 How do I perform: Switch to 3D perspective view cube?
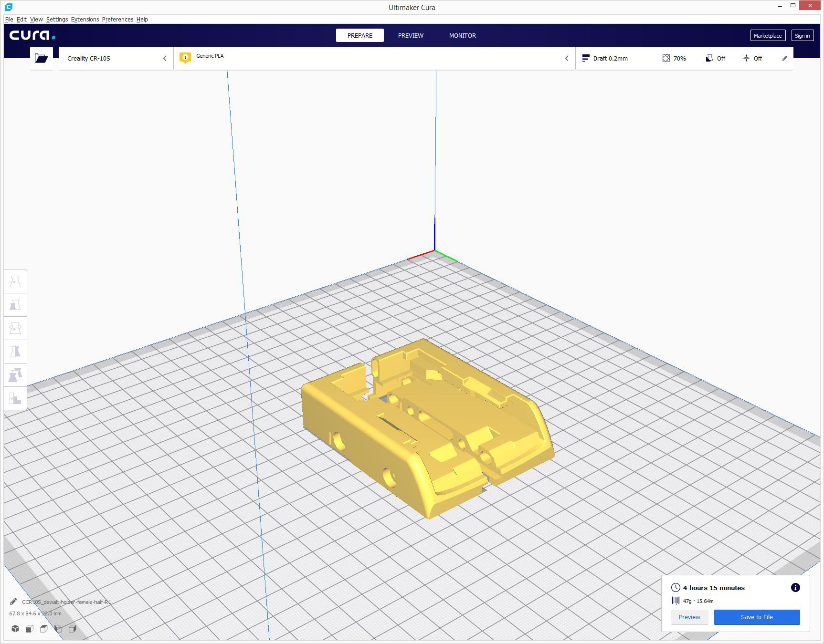pyautogui.click(x=15, y=629)
